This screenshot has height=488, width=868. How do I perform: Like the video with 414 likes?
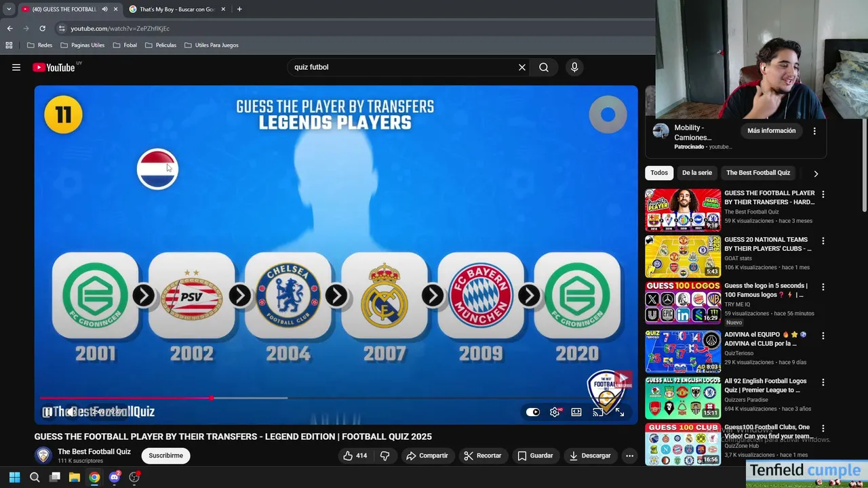[x=355, y=455]
